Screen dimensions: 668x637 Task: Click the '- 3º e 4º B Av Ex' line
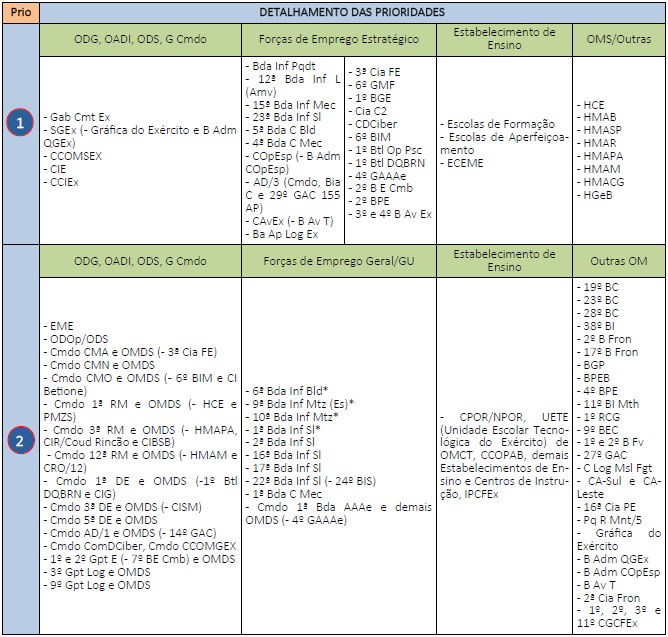tap(390, 214)
